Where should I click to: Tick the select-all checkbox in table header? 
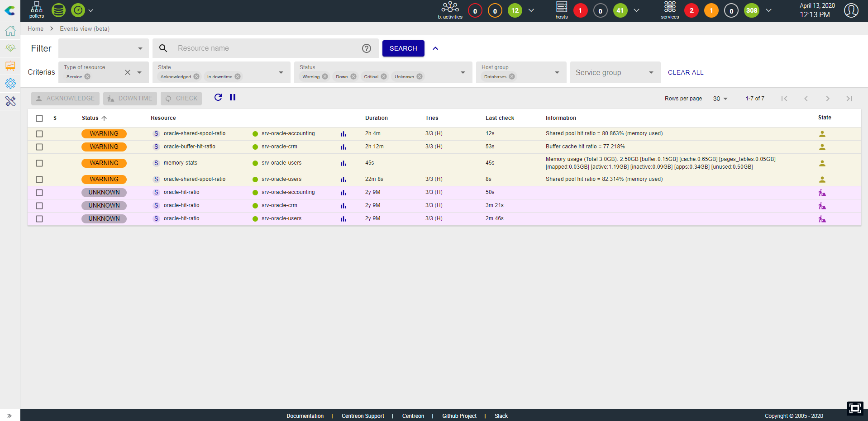pyautogui.click(x=39, y=118)
